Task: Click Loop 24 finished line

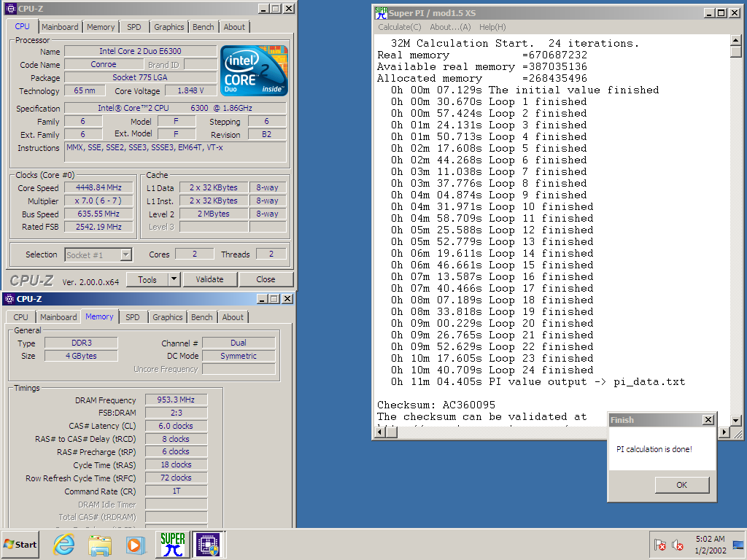Action: coord(492,370)
